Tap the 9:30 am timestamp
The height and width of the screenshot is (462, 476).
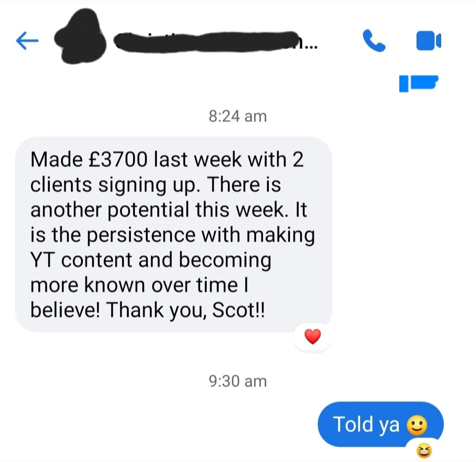pos(238,381)
